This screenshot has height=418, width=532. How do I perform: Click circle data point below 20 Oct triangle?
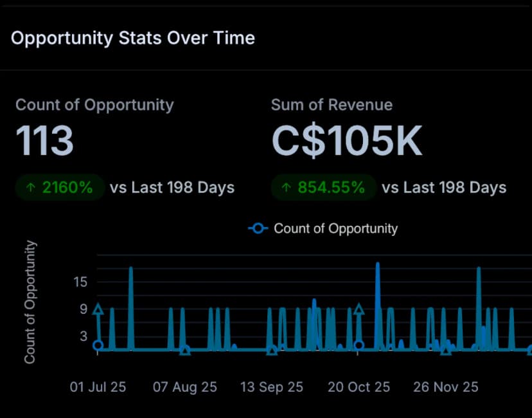(359, 345)
